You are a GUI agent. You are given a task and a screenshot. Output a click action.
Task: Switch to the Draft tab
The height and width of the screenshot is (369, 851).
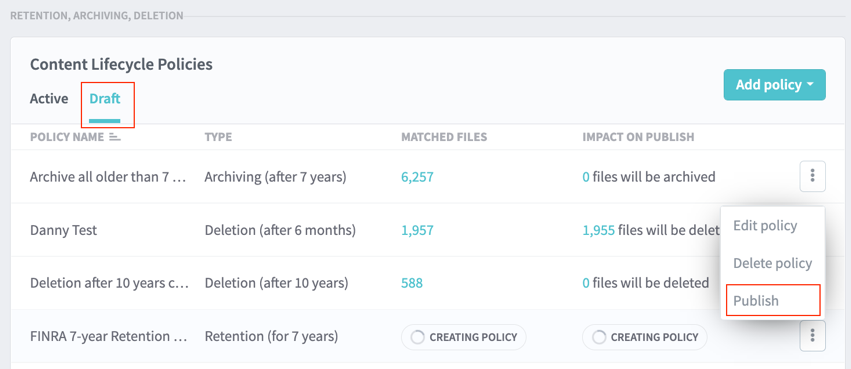click(x=105, y=99)
